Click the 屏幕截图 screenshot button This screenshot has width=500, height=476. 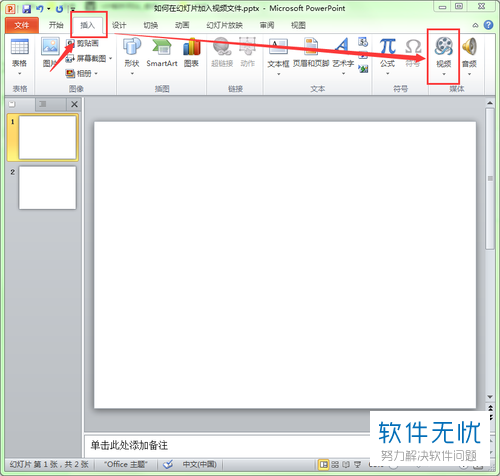point(85,59)
